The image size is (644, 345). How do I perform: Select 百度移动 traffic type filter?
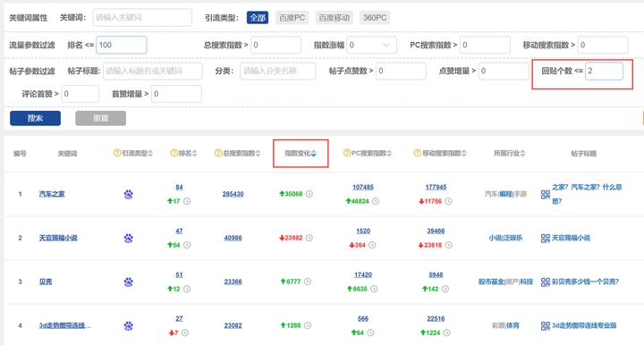[x=334, y=18]
